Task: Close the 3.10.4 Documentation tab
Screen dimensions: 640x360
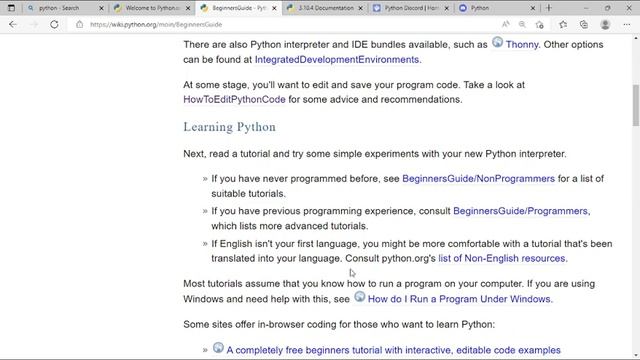Action: click(361, 8)
